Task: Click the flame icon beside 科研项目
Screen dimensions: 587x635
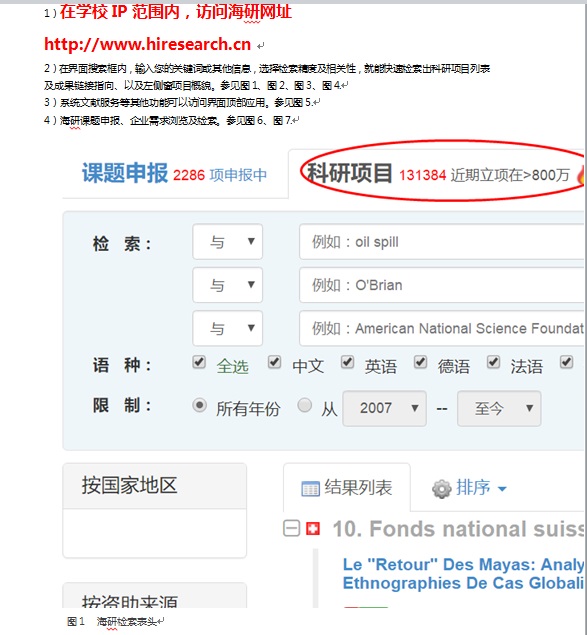Action: point(582,175)
